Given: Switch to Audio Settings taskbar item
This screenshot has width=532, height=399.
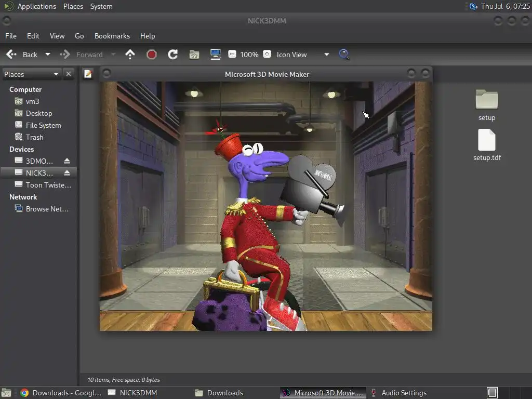Looking at the screenshot, I should click(x=398, y=393).
